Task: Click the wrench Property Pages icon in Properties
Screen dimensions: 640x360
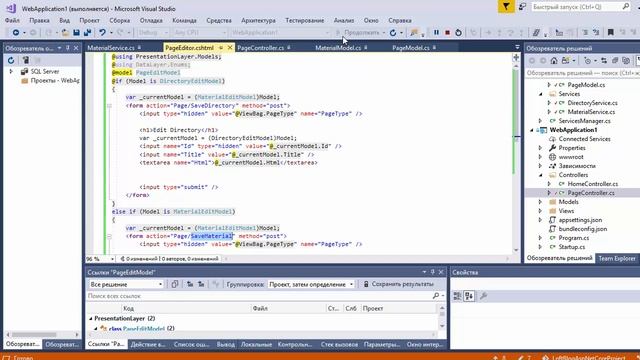Action: click(484, 296)
